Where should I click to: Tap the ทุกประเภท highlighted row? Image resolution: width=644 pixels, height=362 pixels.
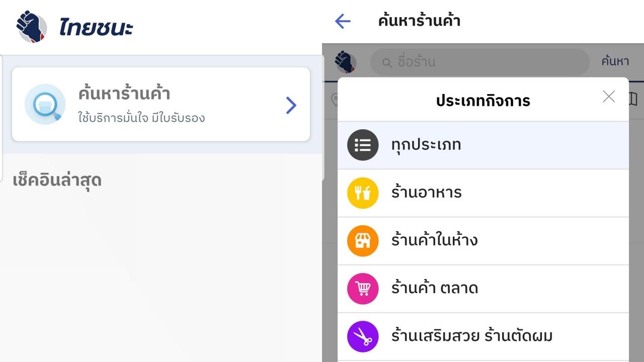pyautogui.click(x=483, y=145)
